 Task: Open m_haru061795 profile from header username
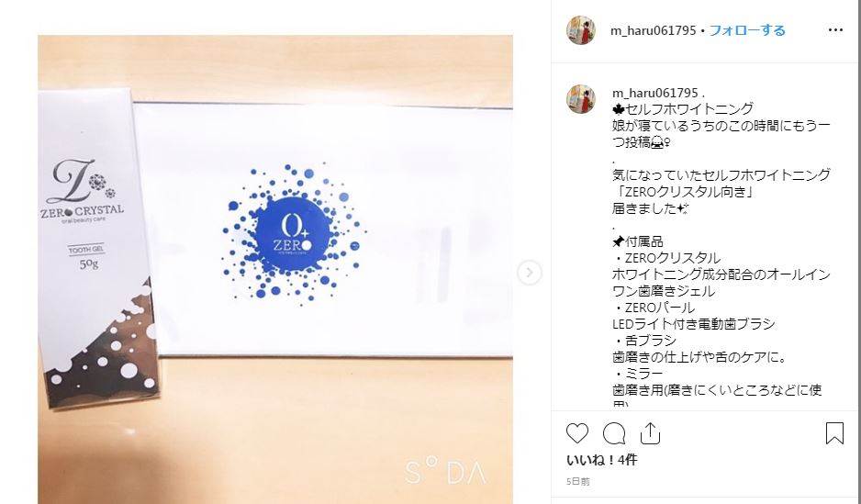[x=654, y=30]
